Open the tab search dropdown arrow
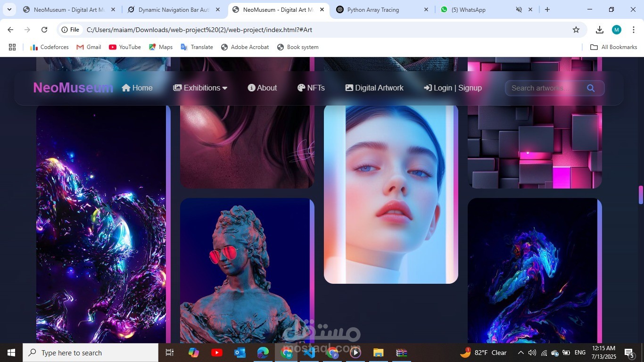The width and height of the screenshot is (644, 362). click(x=9, y=9)
